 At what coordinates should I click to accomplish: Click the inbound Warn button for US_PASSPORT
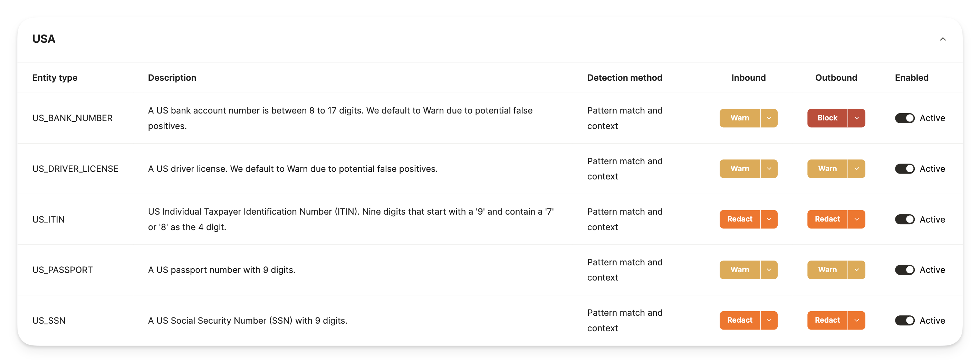[740, 270]
